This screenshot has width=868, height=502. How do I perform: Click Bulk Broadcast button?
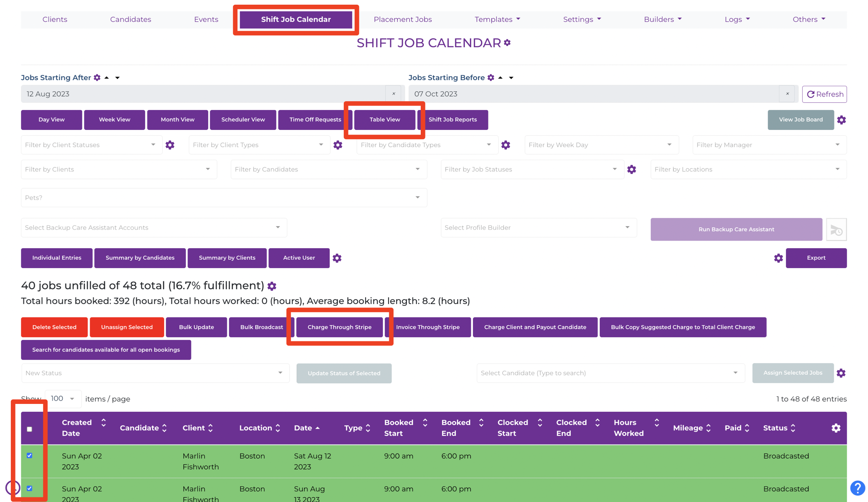[262, 327]
